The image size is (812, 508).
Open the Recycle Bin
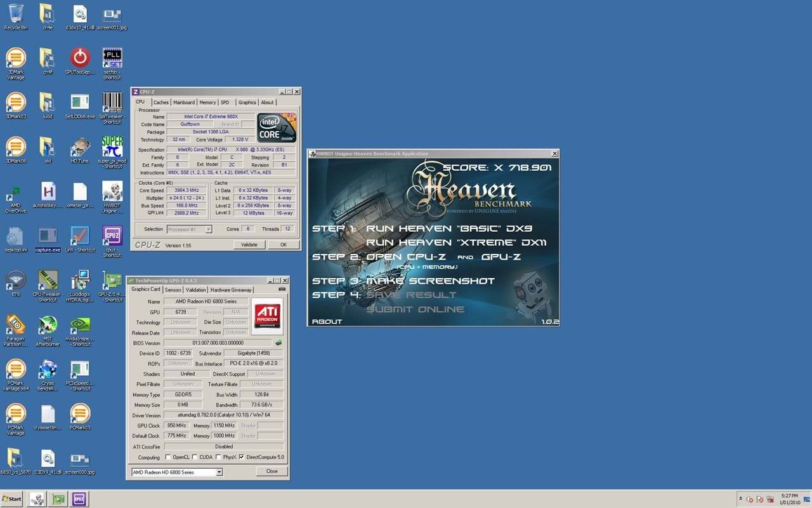16,14
